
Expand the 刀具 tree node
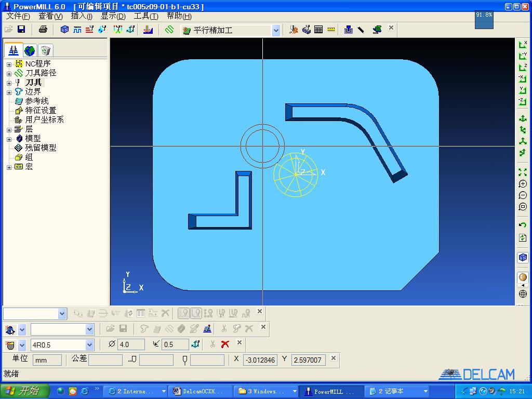coord(9,83)
